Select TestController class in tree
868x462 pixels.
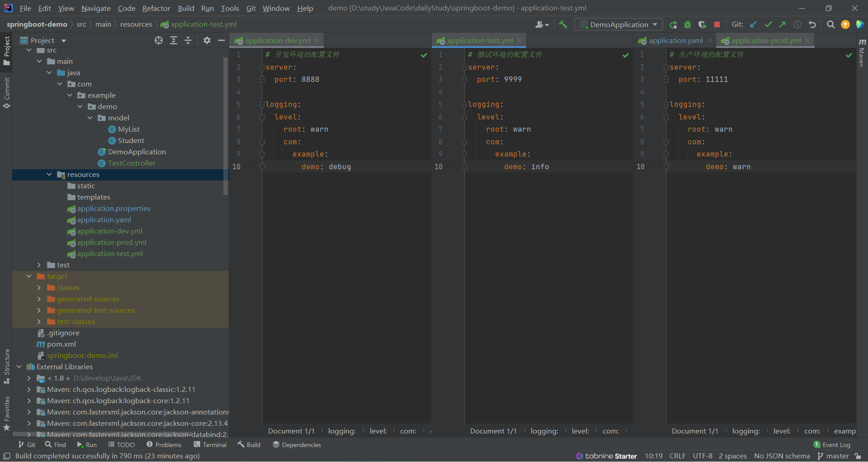pyautogui.click(x=132, y=163)
